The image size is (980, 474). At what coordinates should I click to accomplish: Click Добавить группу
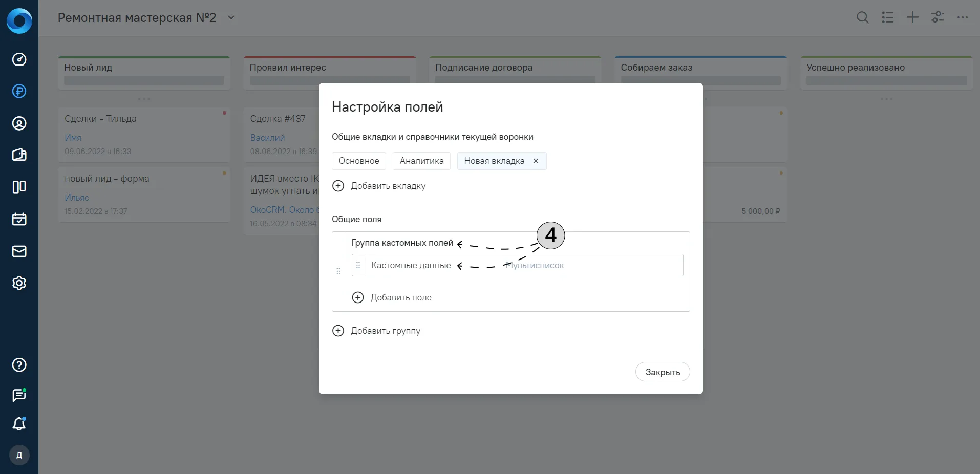[x=376, y=331]
